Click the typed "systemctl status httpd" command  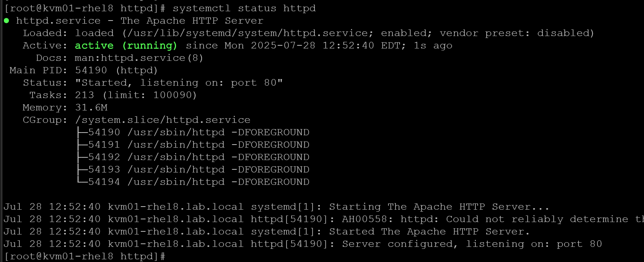point(244,8)
